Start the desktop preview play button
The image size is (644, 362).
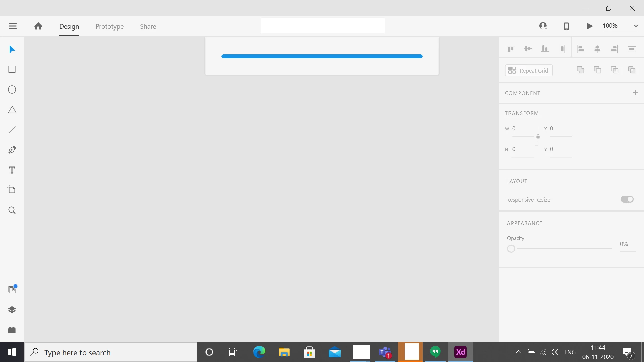pyautogui.click(x=589, y=26)
